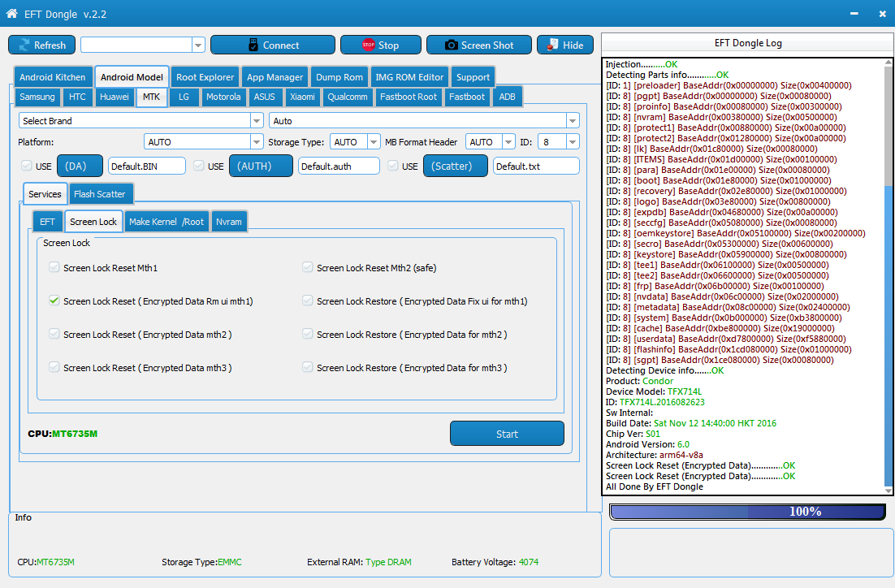Toggle USE checkbox for Scatter
The width and height of the screenshot is (895, 588).
(x=393, y=166)
